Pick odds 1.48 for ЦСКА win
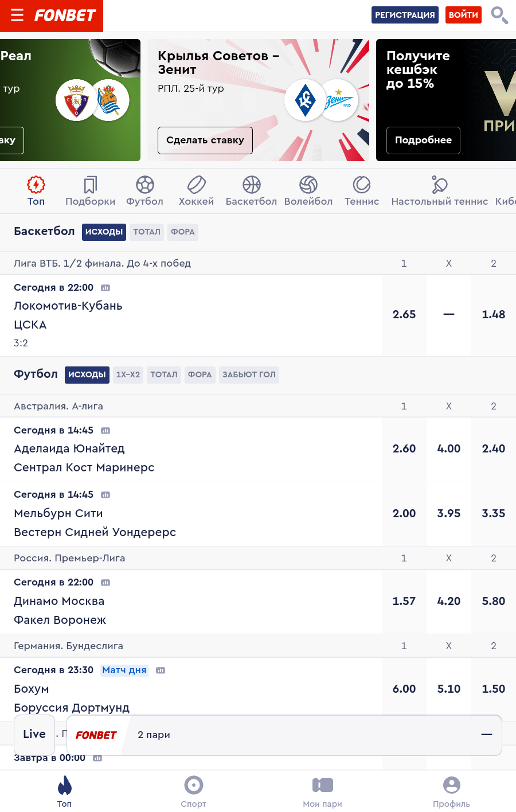The image size is (516, 812). coord(493,314)
